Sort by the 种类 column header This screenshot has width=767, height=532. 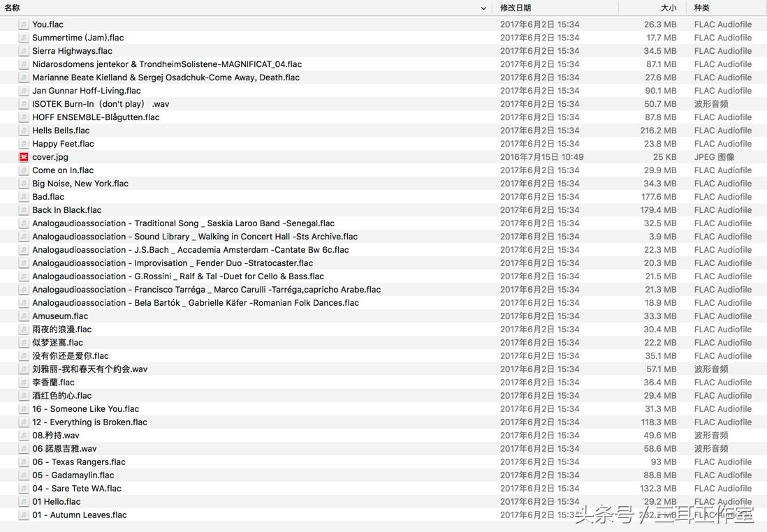click(702, 8)
